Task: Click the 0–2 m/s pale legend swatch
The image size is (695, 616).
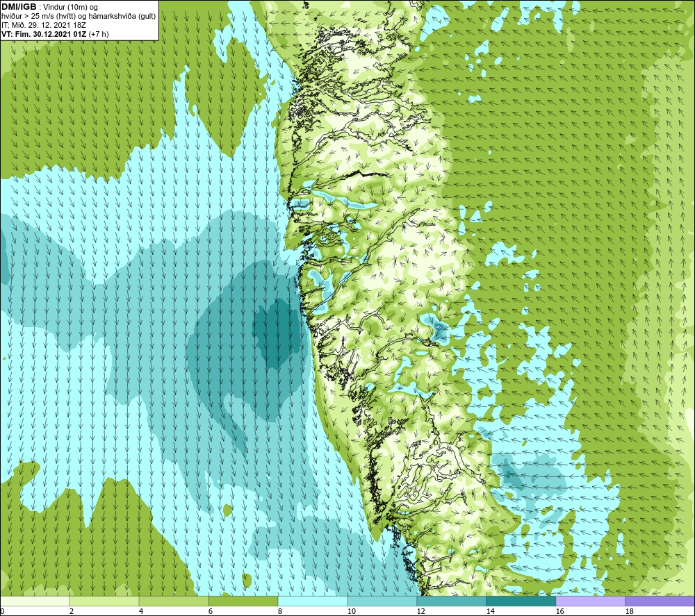Action: click(35, 601)
